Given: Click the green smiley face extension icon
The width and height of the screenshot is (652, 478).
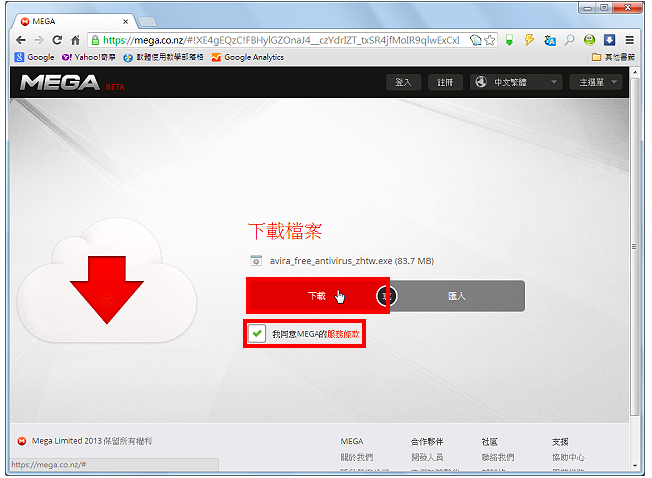Looking at the screenshot, I should (589, 40).
